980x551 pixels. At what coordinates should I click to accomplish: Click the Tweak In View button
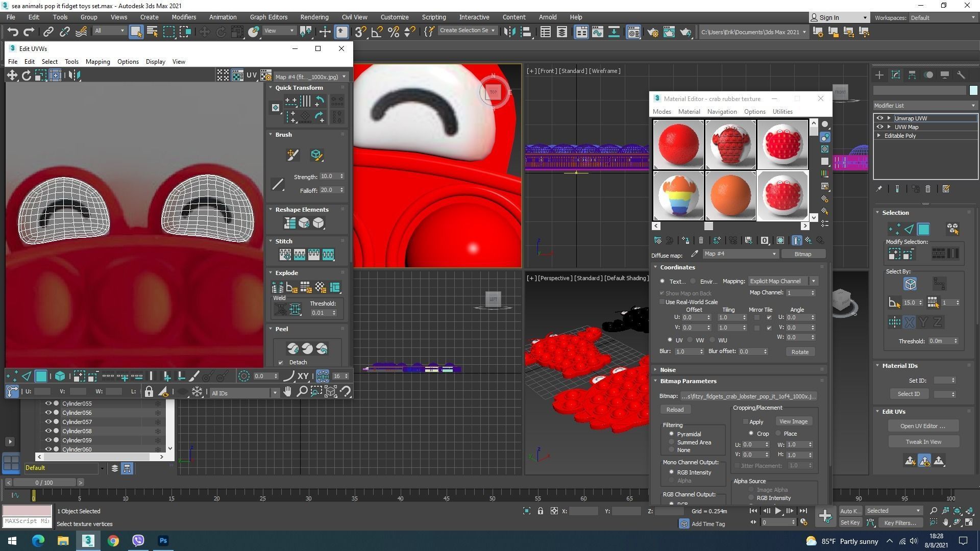(x=923, y=442)
